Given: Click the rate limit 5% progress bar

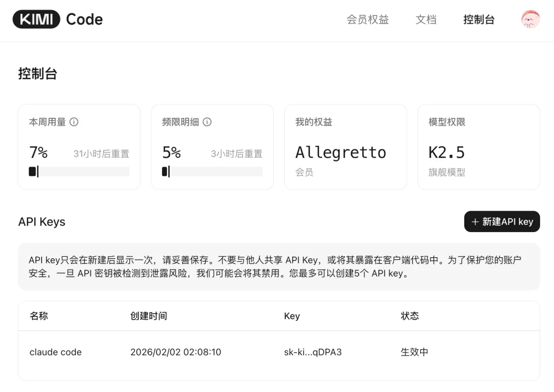Looking at the screenshot, I should [212, 172].
